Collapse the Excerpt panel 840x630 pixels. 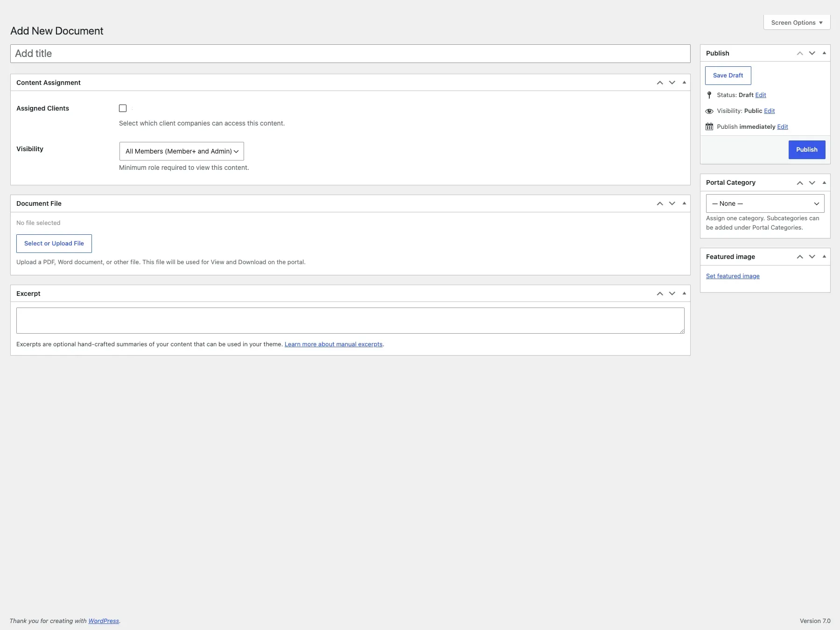pos(684,294)
